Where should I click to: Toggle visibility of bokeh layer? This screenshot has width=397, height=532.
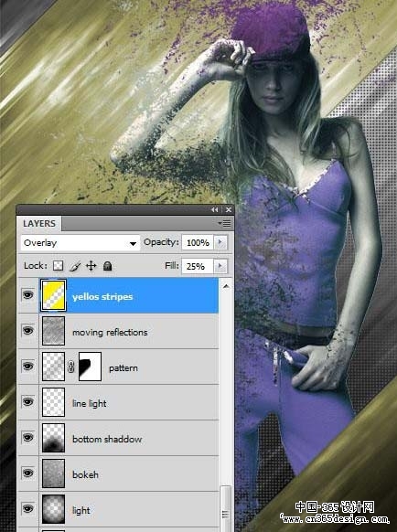pyautogui.click(x=27, y=473)
